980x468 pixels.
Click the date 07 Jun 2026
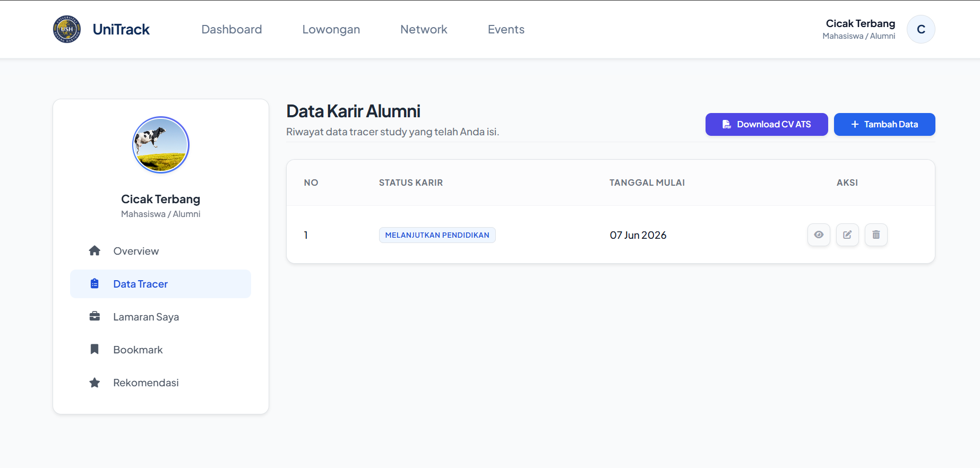pyautogui.click(x=638, y=235)
